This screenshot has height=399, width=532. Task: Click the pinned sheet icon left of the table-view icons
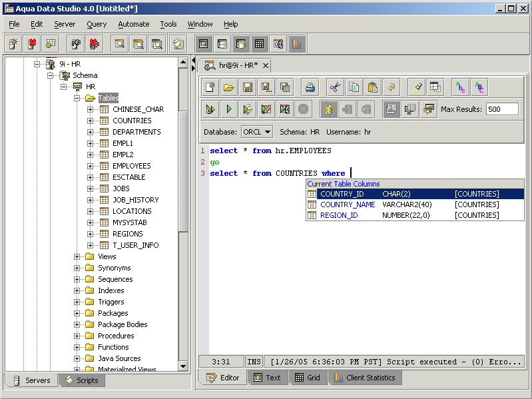[178, 44]
